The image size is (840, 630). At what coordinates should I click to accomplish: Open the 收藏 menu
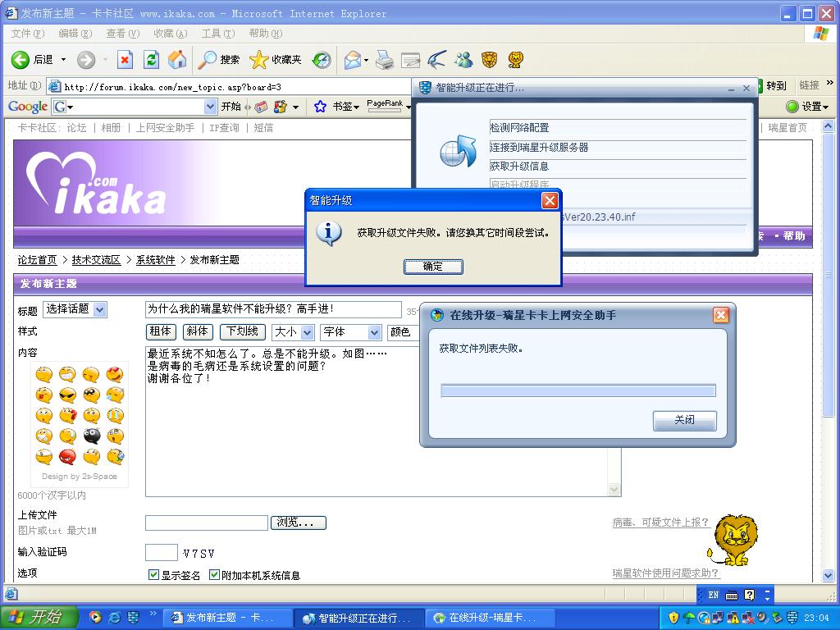point(171,33)
